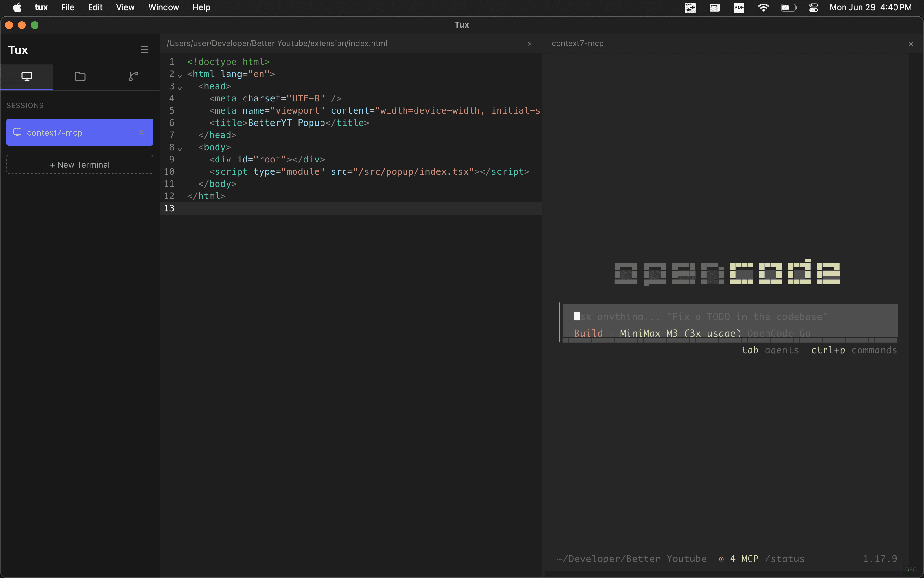Open the File menu
This screenshot has height=578, width=924.
(68, 7)
